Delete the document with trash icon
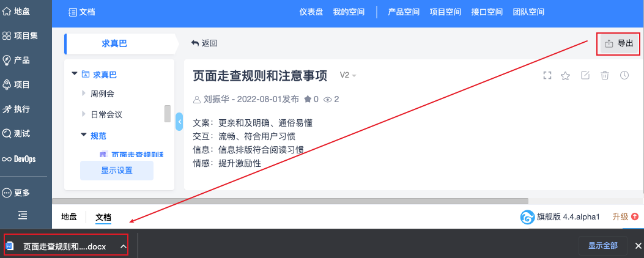The image size is (644, 258). click(x=605, y=75)
